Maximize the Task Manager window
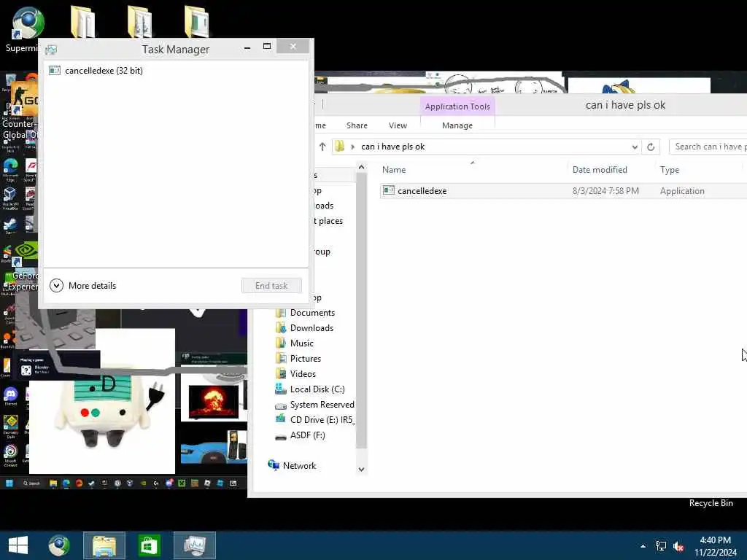This screenshot has height=560, width=747. tap(267, 47)
